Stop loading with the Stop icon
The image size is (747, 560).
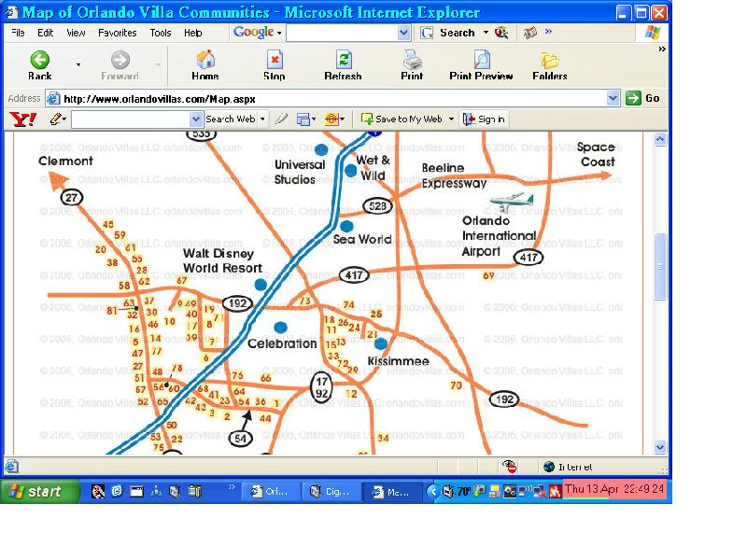coord(275,65)
